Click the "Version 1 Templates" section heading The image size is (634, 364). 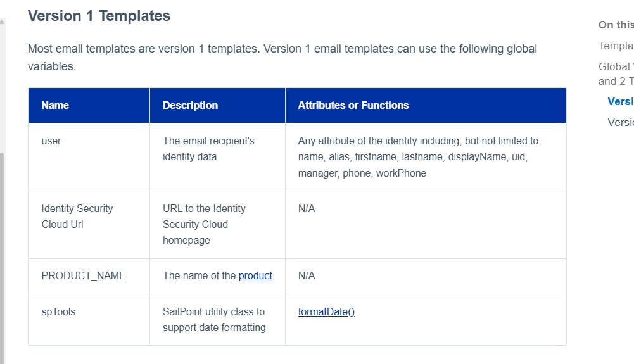coord(99,16)
